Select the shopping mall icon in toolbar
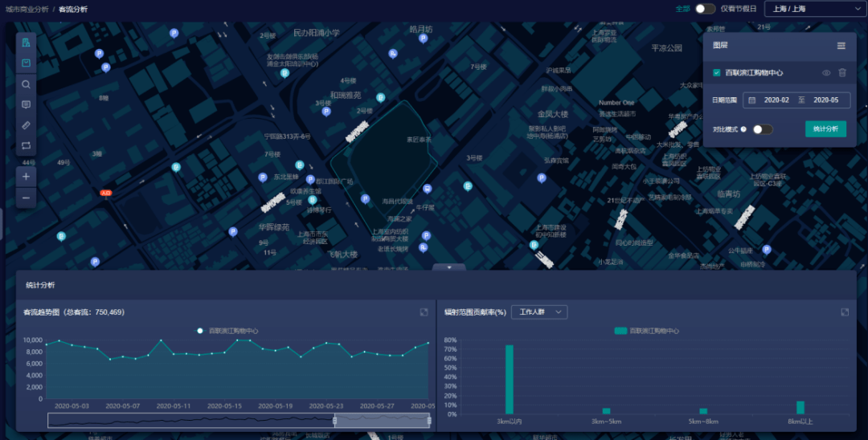868x440 pixels. click(26, 63)
